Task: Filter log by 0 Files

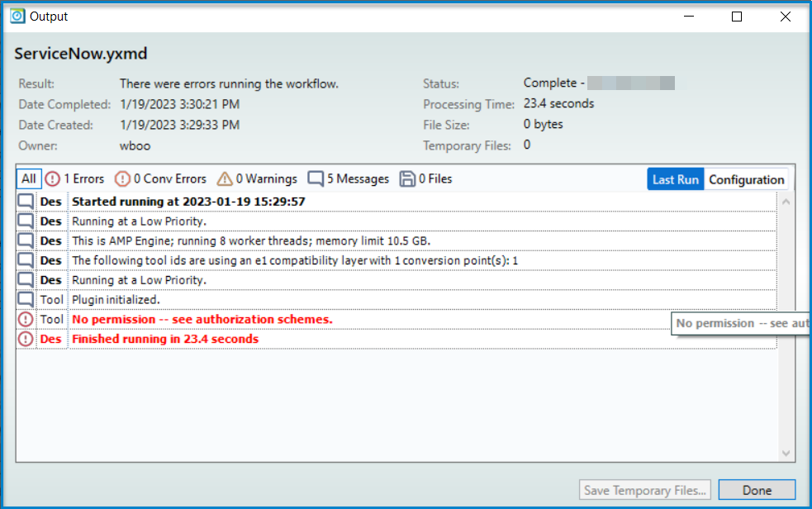Action: (425, 178)
